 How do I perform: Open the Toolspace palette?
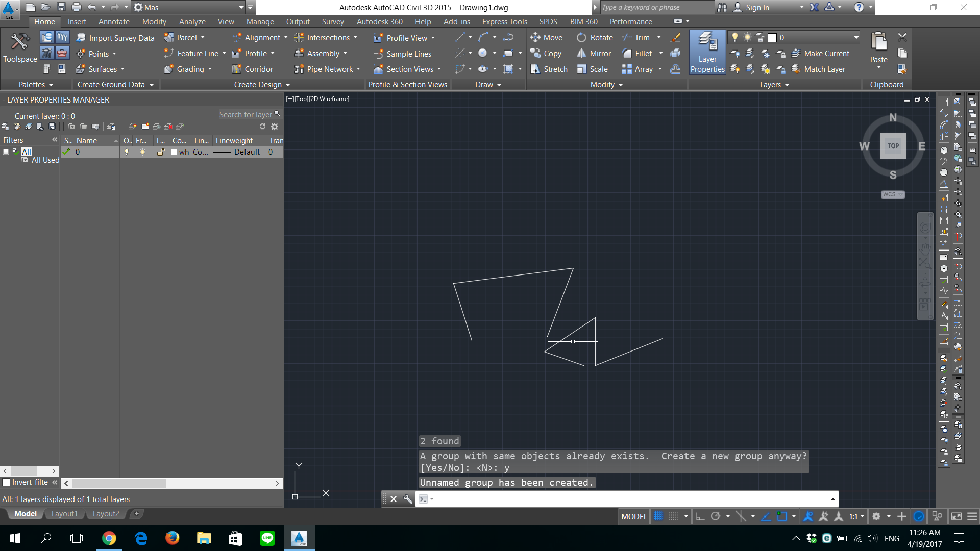(20, 49)
